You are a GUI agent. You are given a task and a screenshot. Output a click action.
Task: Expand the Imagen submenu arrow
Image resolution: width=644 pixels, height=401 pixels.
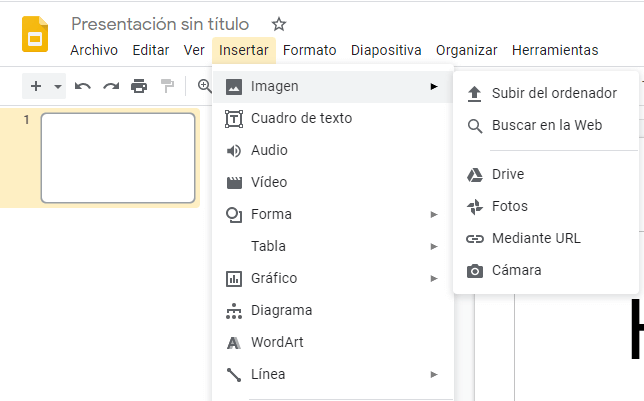(434, 86)
